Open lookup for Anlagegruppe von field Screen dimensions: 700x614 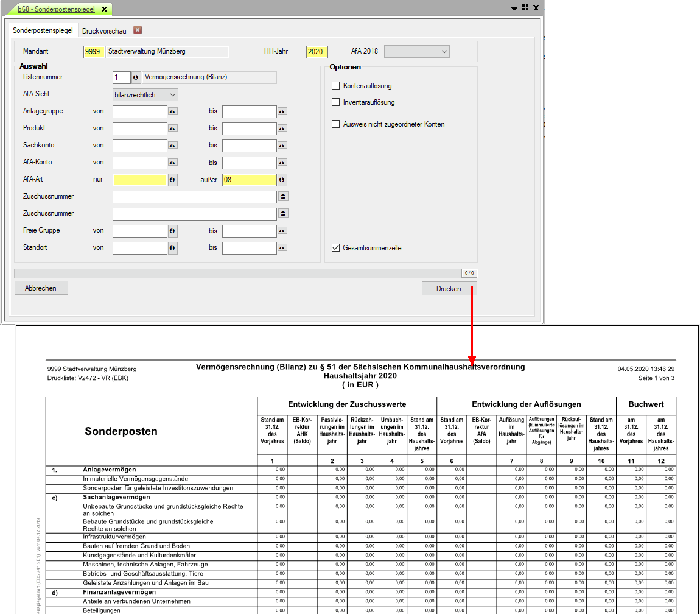coord(173,111)
